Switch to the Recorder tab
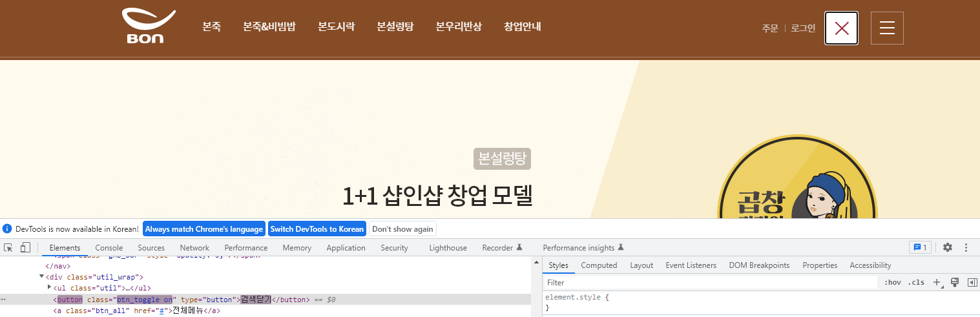The width and height of the screenshot is (980, 317). tap(502, 247)
